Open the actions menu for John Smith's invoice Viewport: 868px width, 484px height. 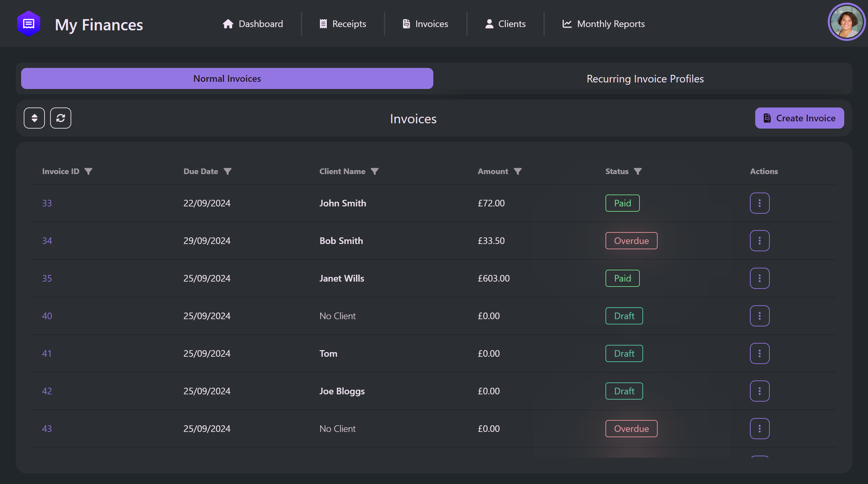pyautogui.click(x=759, y=203)
